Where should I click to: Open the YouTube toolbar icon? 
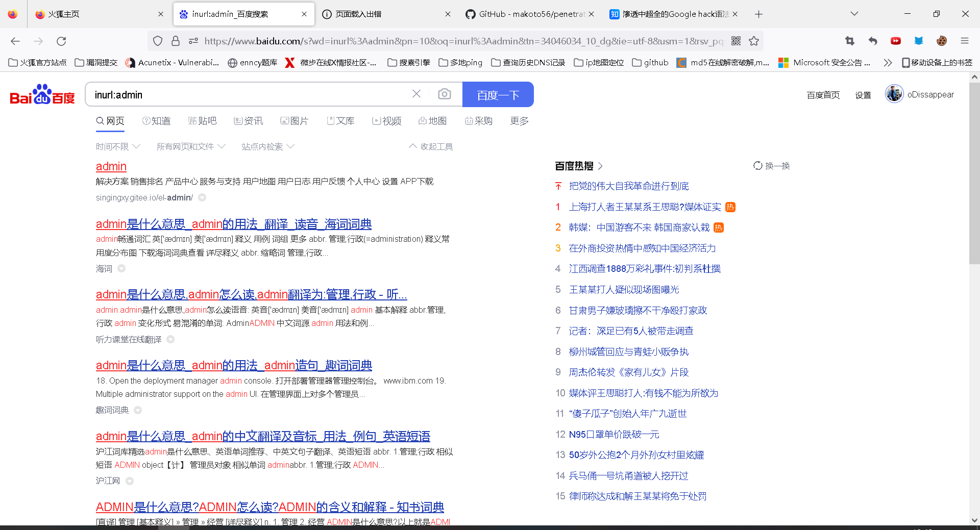tap(896, 41)
